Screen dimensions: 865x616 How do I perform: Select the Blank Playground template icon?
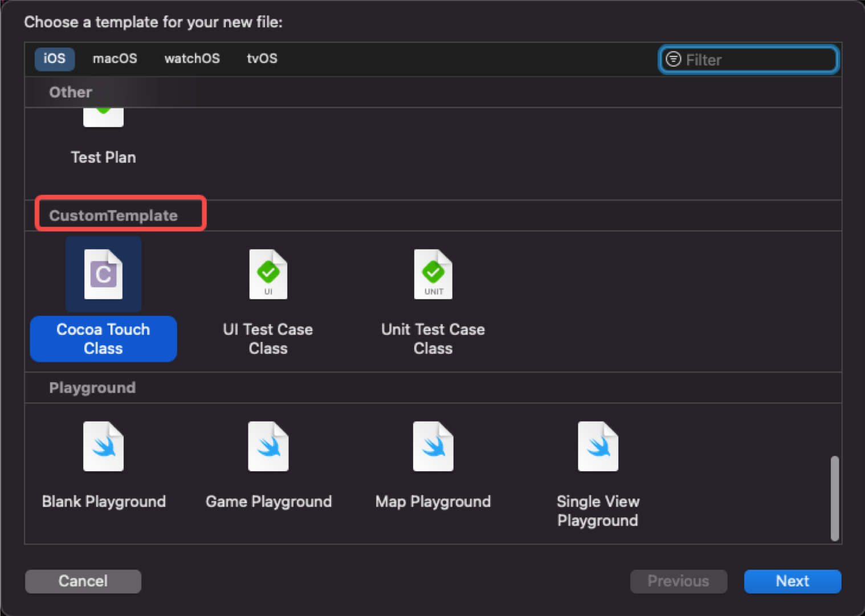click(103, 446)
